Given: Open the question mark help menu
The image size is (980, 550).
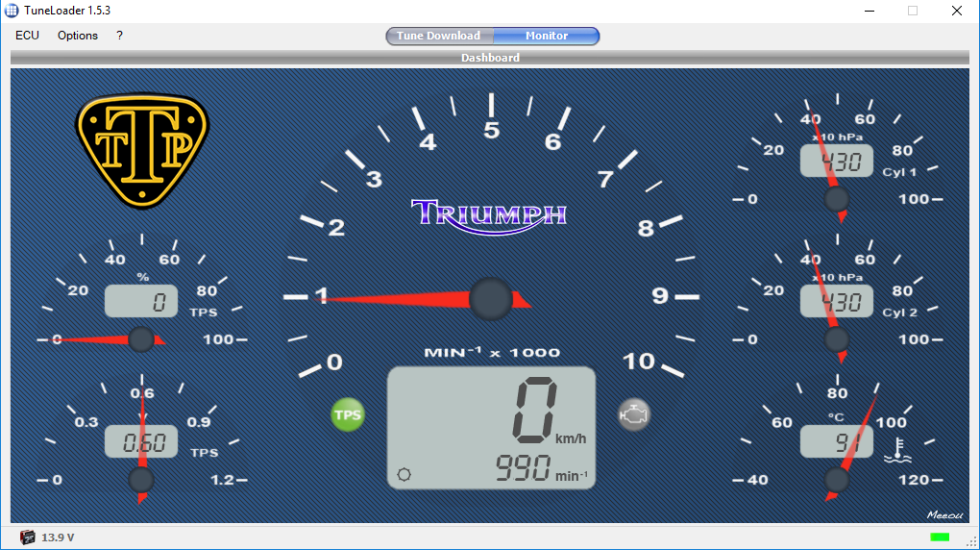Looking at the screenshot, I should (x=119, y=36).
